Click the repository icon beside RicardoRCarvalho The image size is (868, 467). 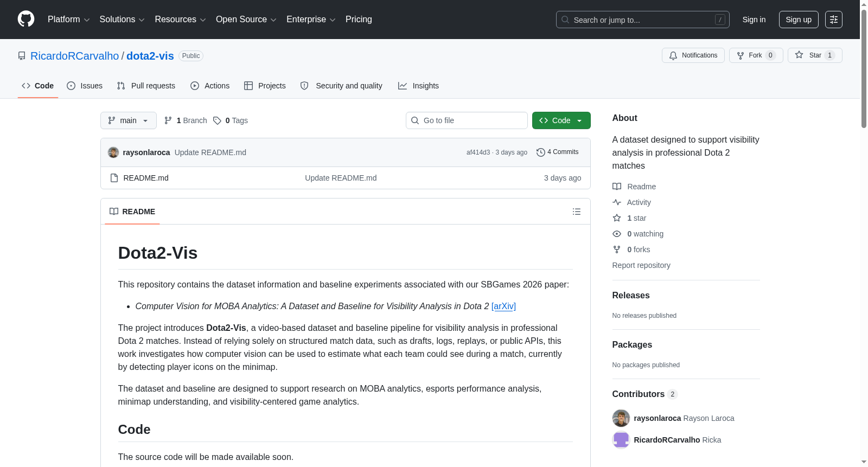click(x=22, y=56)
